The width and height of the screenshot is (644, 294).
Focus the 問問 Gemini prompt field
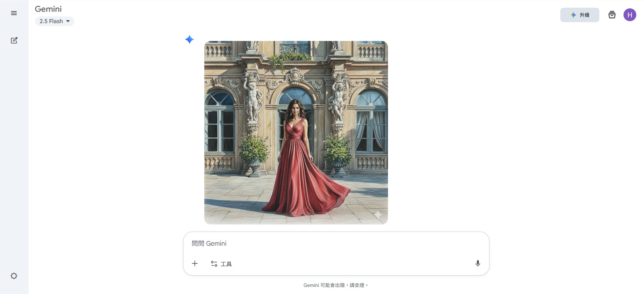coord(336,243)
